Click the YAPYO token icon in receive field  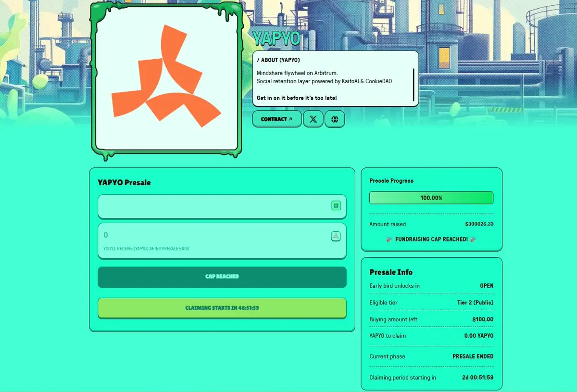[x=336, y=236]
